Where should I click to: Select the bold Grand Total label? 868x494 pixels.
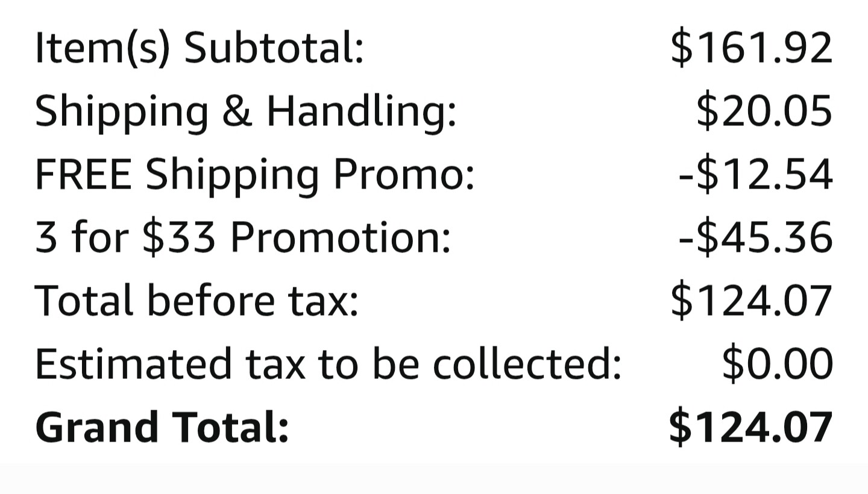[162, 427]
